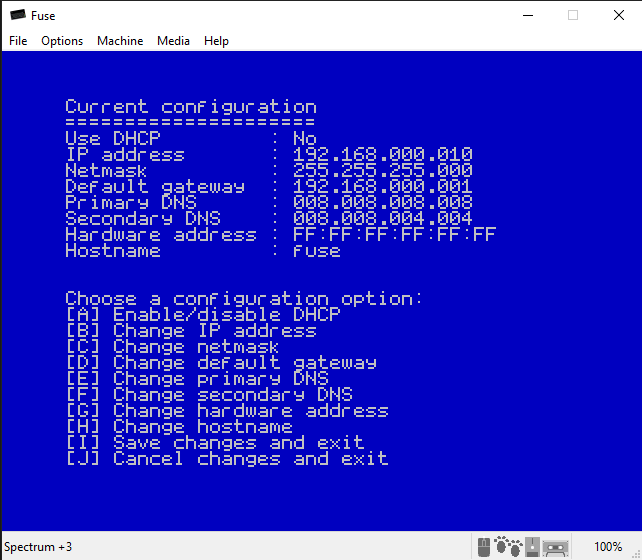The image size is (642, 560).
Task: Click Save changes and exit option
Action: tap(214, 443)
